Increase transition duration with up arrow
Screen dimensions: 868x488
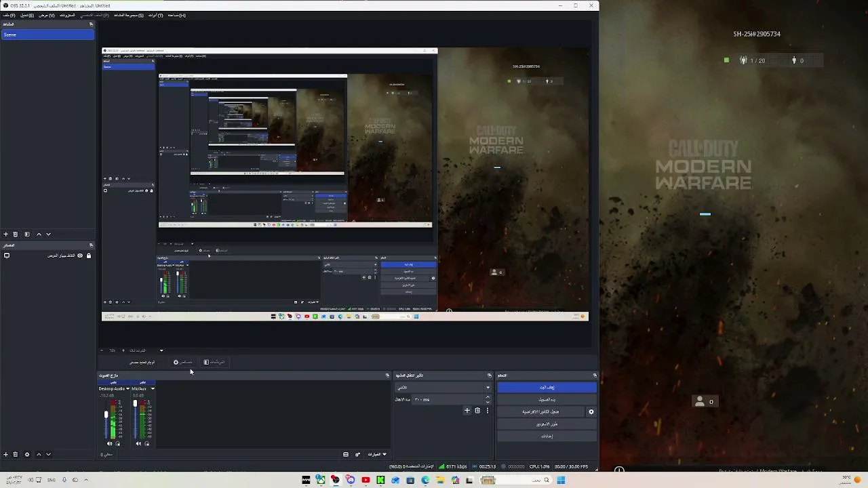[x=488, y=397]
